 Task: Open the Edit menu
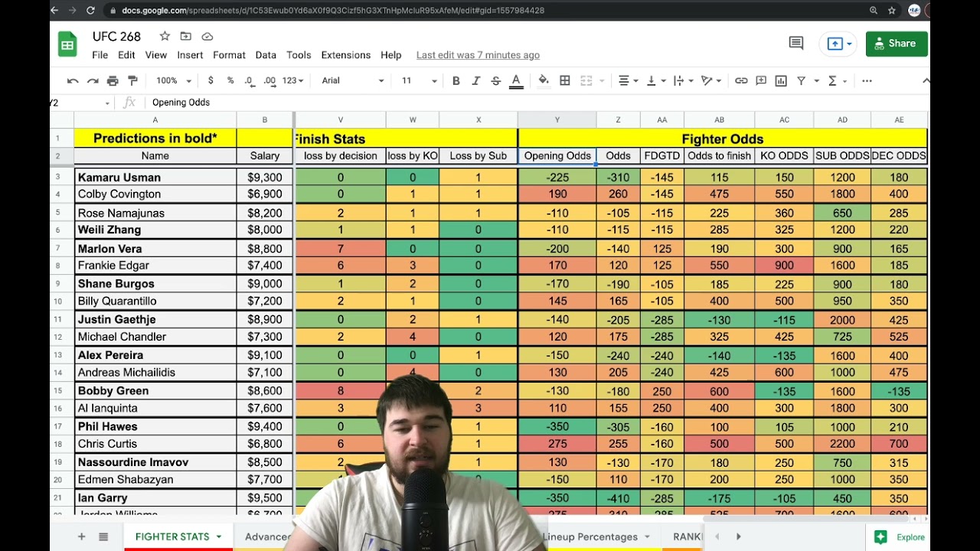126,55
